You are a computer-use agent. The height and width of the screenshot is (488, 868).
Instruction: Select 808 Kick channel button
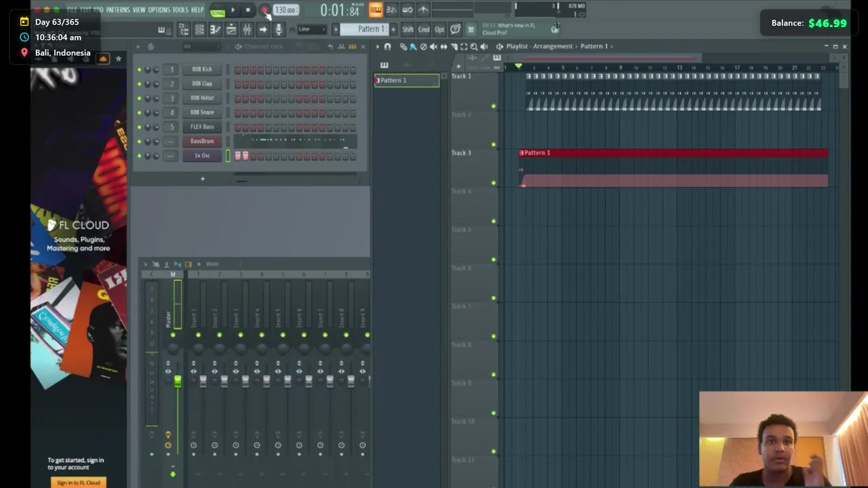click(x=202, y=69)
